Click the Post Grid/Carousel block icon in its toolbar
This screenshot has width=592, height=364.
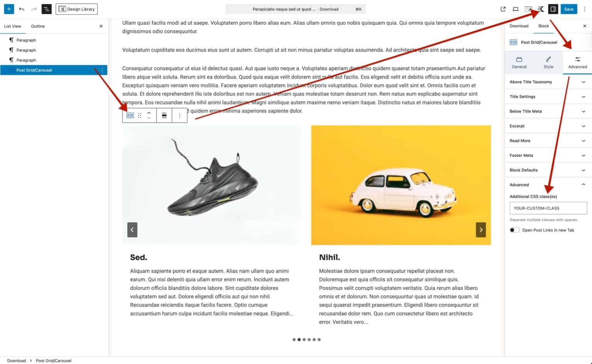click(x=130, y=115)
